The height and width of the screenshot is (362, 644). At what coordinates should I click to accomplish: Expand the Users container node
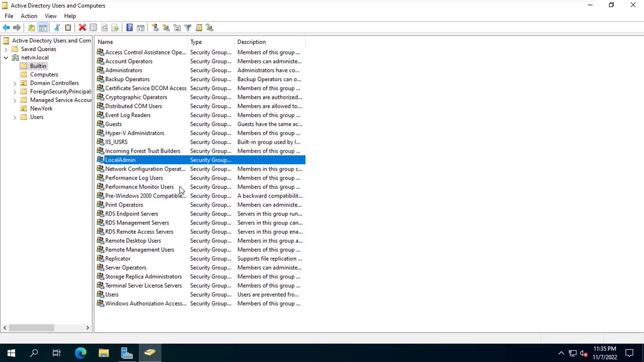coord(15,117)
